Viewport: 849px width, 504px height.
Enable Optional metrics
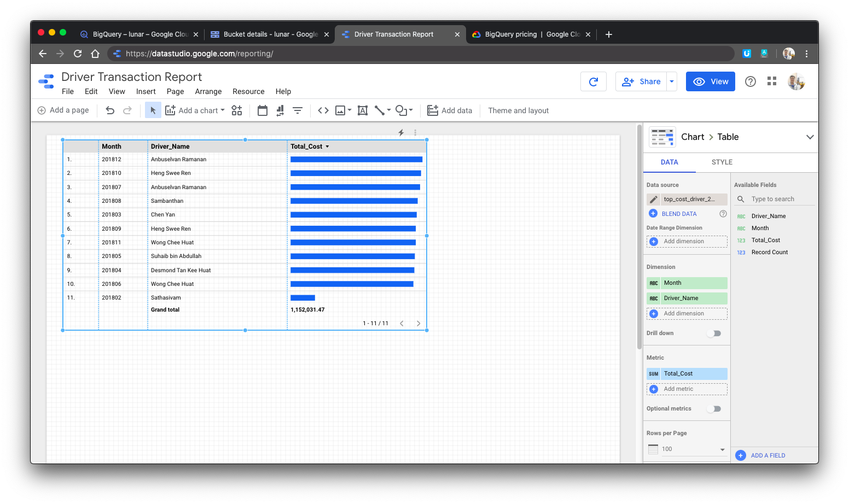[x=714, y=408]
